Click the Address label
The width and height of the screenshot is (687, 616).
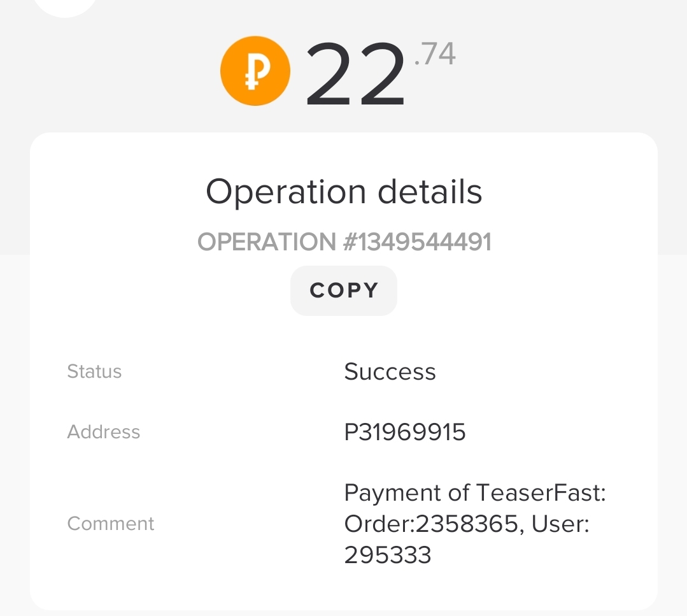103,432
